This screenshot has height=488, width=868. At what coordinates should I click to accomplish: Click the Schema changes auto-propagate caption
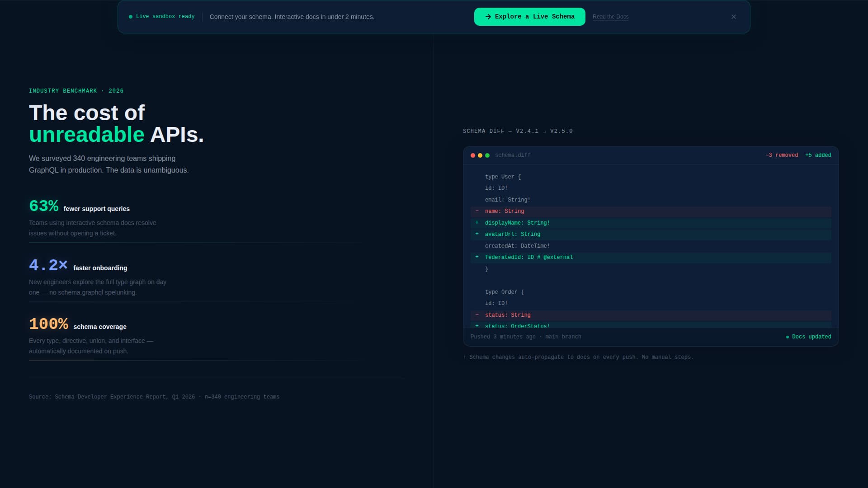(x=578, y=357)
